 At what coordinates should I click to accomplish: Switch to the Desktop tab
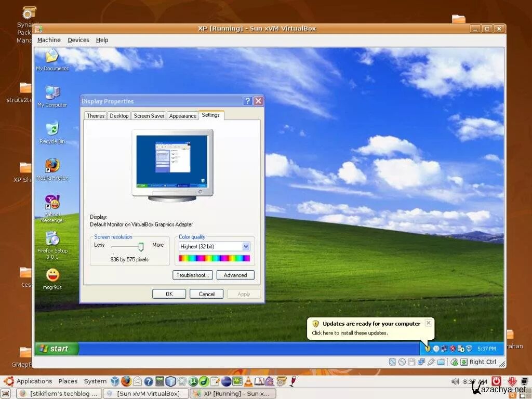coord(119,116)
